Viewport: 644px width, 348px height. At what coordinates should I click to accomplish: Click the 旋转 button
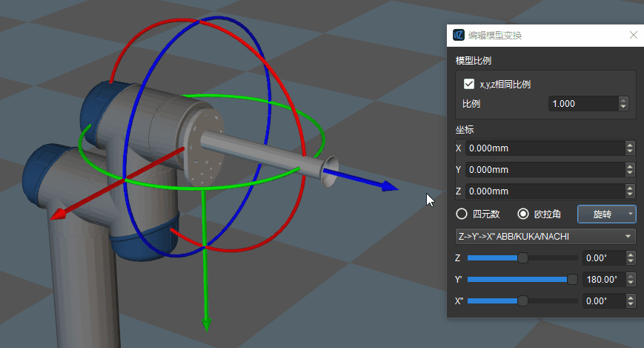pyautogui.click(x=601, y=214)
